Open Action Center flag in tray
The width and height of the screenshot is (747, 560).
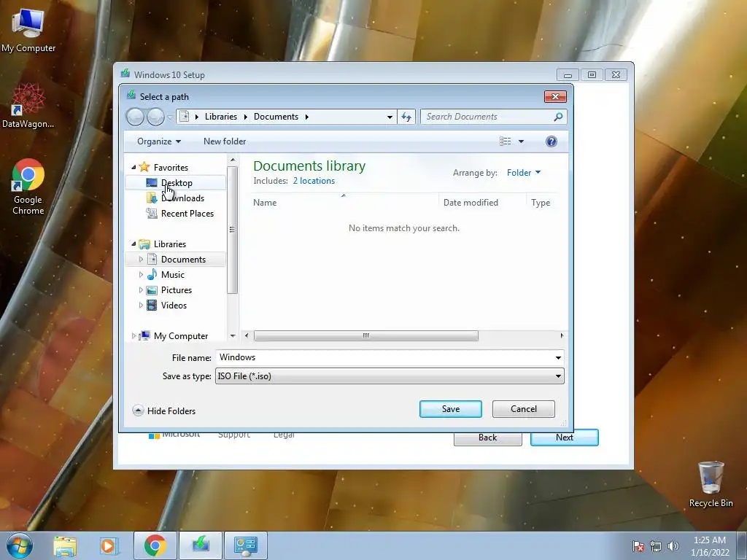[638, 546]
